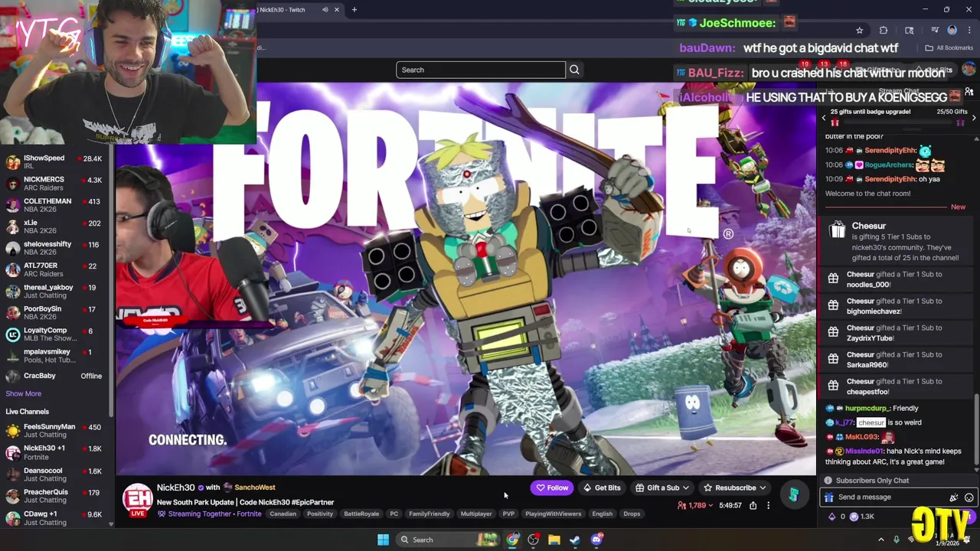980x551 pixels.
Task: Select the Canadian tag
Action: [x=283, y=514]
